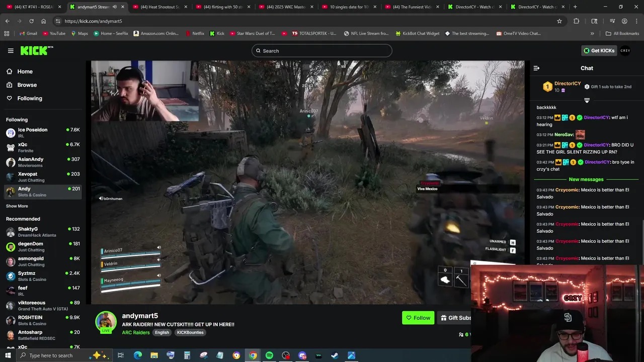Open viktoreeous GTA channel
This screenshot has height=362, width=644.
tap(43, 306)
